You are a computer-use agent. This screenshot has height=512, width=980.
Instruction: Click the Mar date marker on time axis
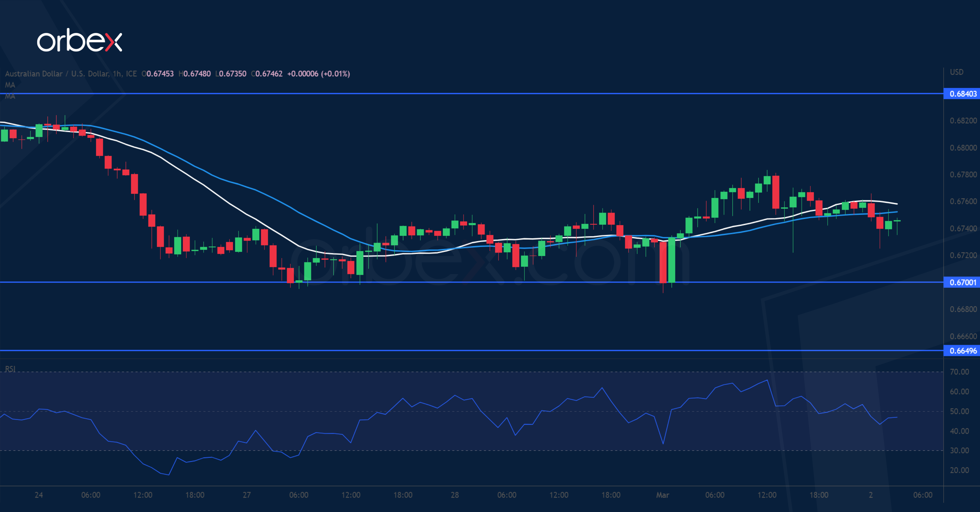[x=662, y=495]
